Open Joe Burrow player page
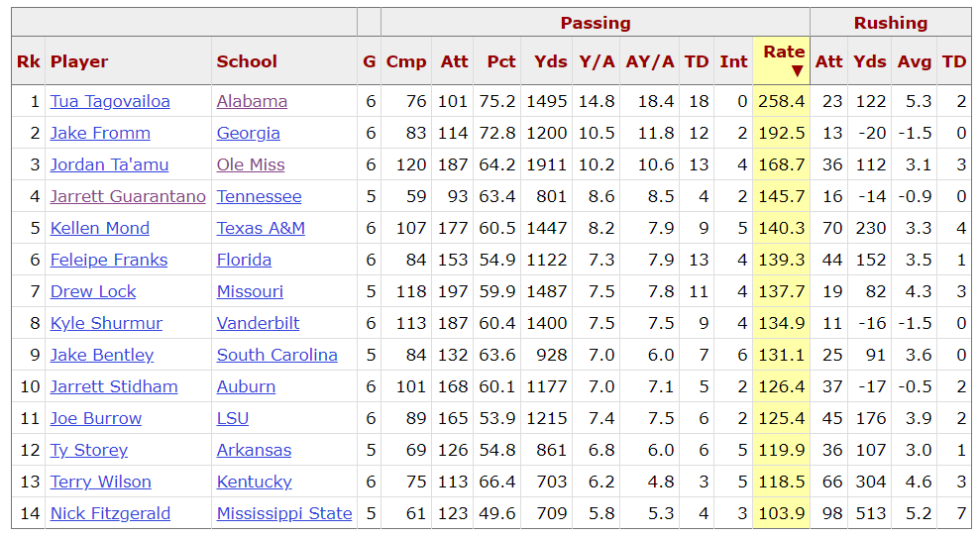This screenshot has height=537, width=980. click(96, 418)
